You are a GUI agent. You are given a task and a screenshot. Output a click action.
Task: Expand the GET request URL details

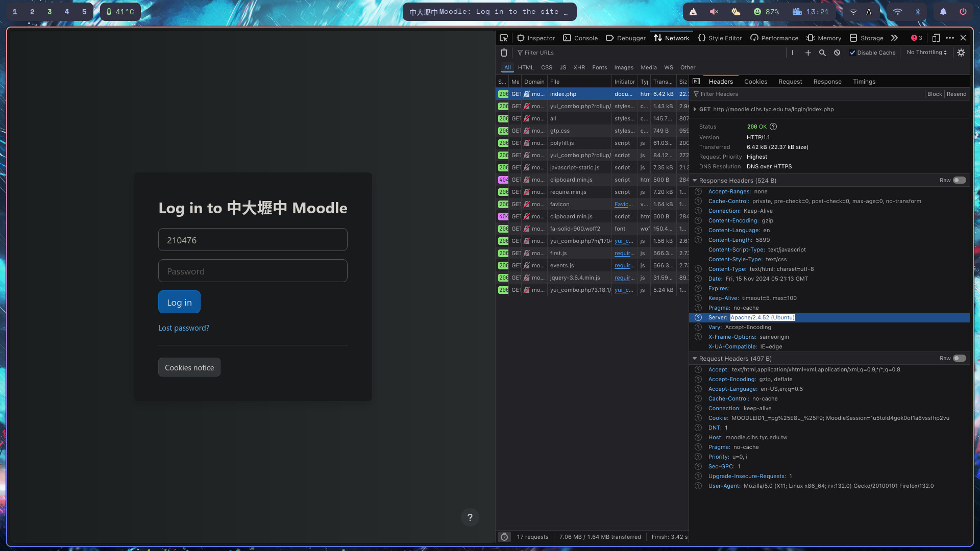695,109
